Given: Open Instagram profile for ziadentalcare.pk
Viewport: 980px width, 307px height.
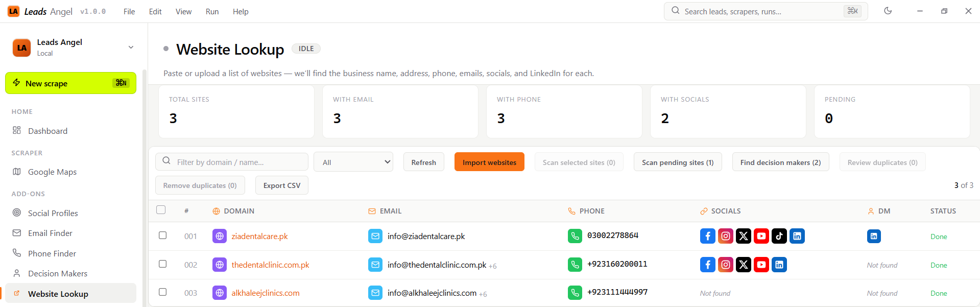Looking at the screenshot, I should pyautogui.click(x=726, y=236).
